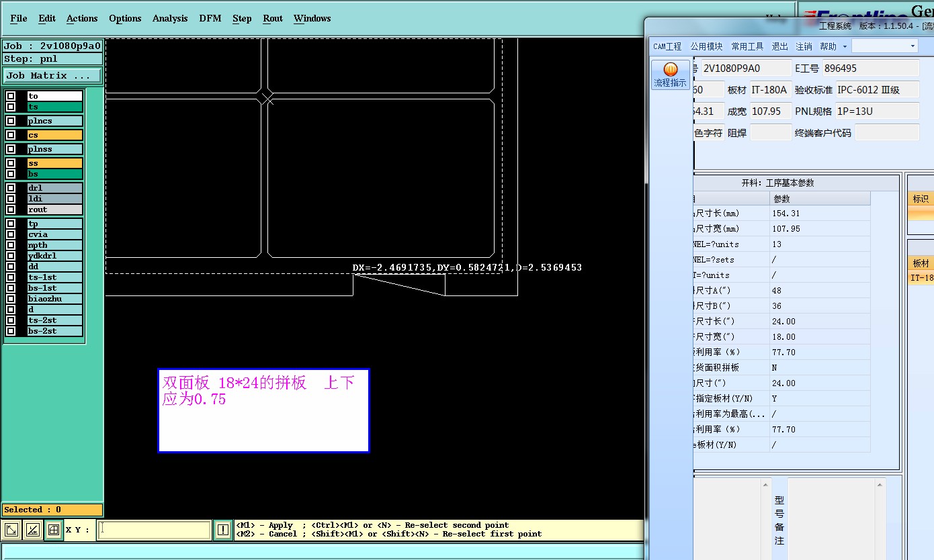Toggle the 'bs' layer checkbox

click(11, 174)
